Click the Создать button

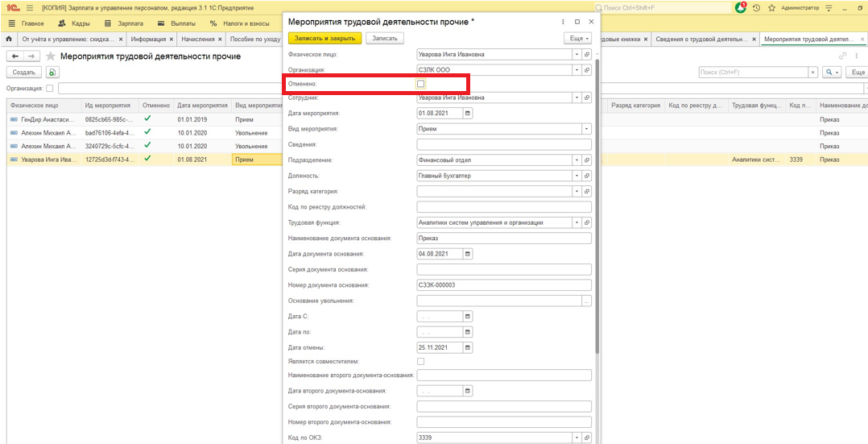click(x=24, y=73)
